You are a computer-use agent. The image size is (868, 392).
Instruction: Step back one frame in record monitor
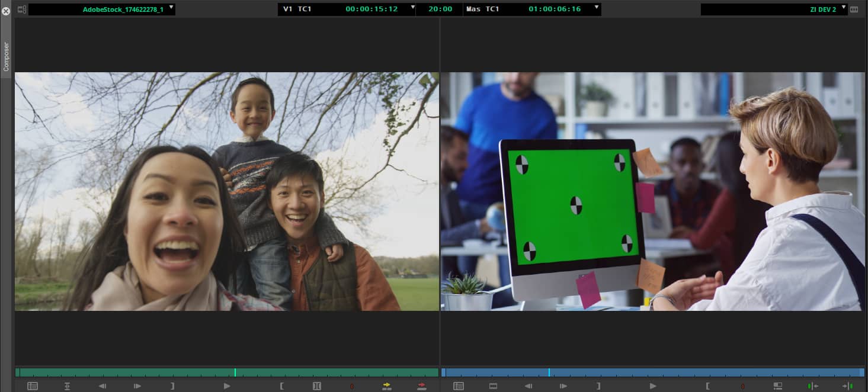coord(528,386)
